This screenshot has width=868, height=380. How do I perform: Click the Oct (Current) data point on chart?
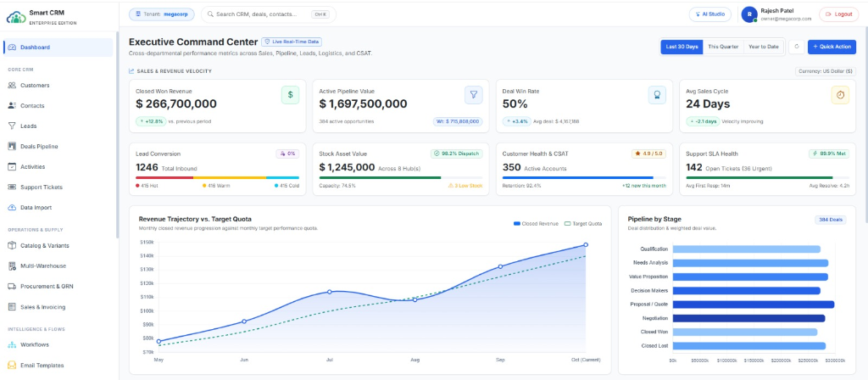(x=586, y=244)
